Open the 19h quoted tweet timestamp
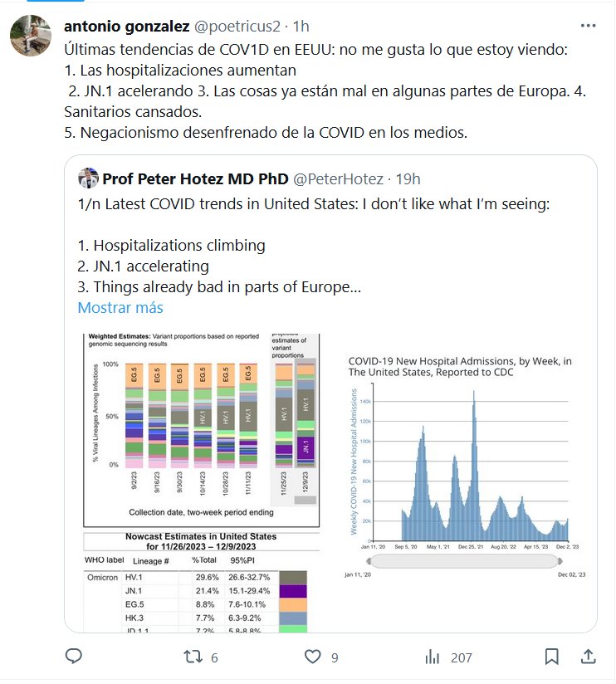This screenshot has height=684, width=616. coord(408,178)
